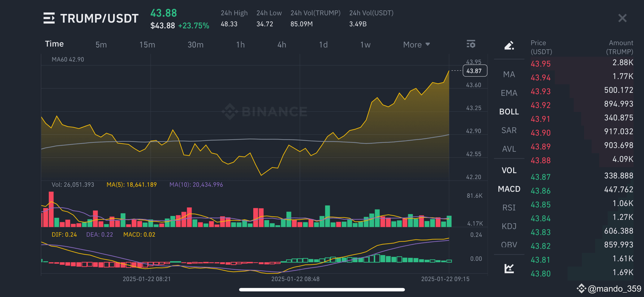Select the 43.95 ask price row
Screen dimensions: 644x297
[582, 63]
